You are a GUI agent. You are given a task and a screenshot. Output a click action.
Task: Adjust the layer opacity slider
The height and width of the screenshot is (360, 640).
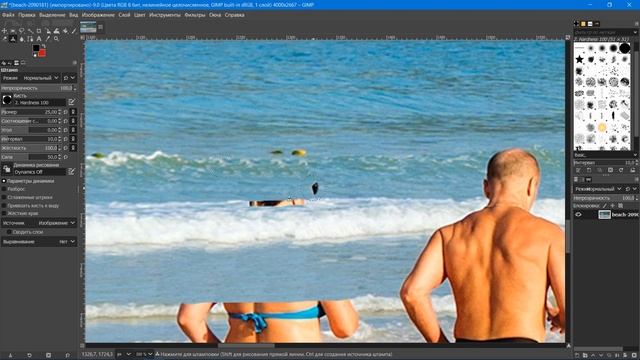tap(605, 198)
